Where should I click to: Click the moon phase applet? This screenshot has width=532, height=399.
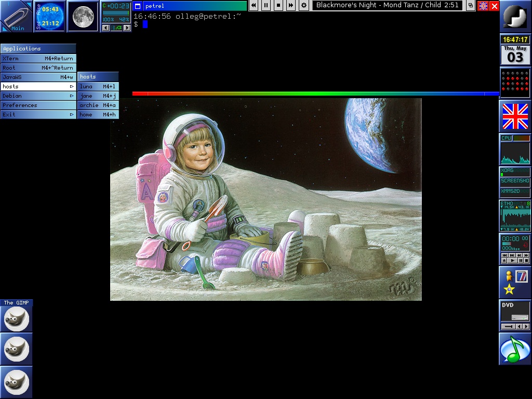83,16
